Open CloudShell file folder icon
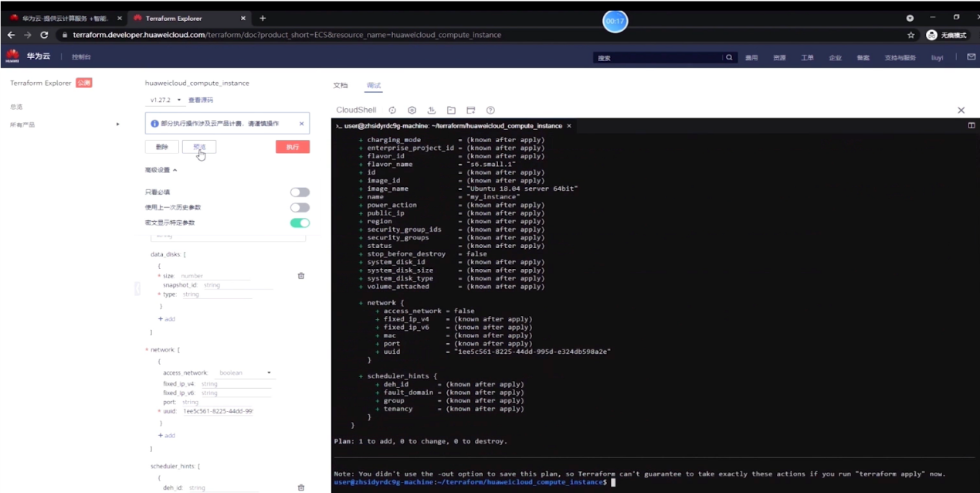The height and width of the screenshot is (493, 980). point(451,110)
